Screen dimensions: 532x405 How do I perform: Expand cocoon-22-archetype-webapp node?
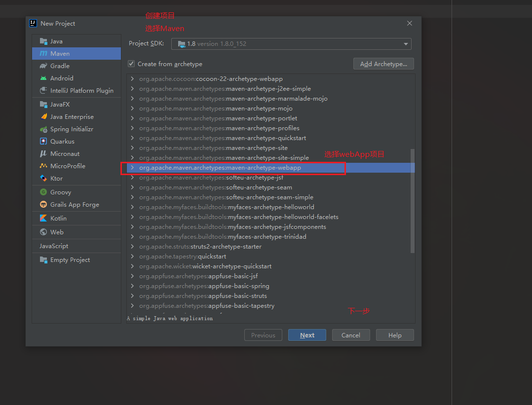pyautogui.click(x=132, y=79)
